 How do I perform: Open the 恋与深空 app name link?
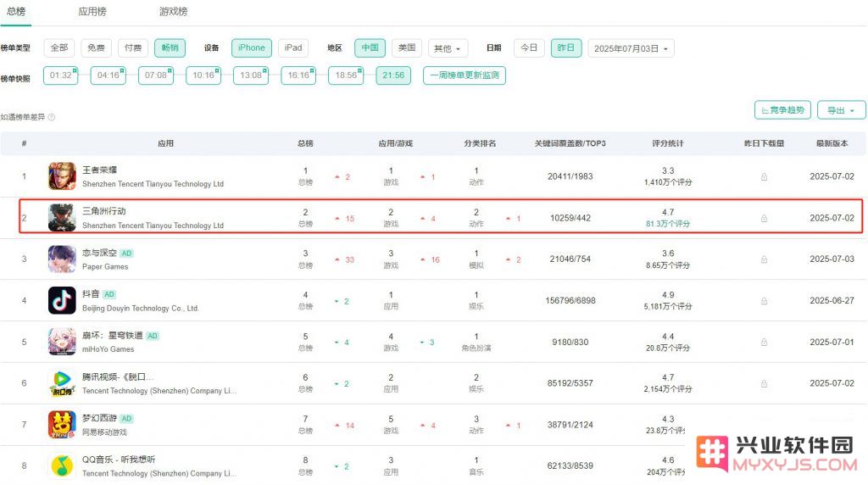pyautogui.click(x=100, y=253)
